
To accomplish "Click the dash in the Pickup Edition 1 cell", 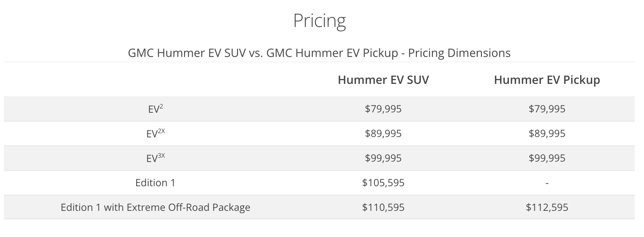I will click(547, 183).
